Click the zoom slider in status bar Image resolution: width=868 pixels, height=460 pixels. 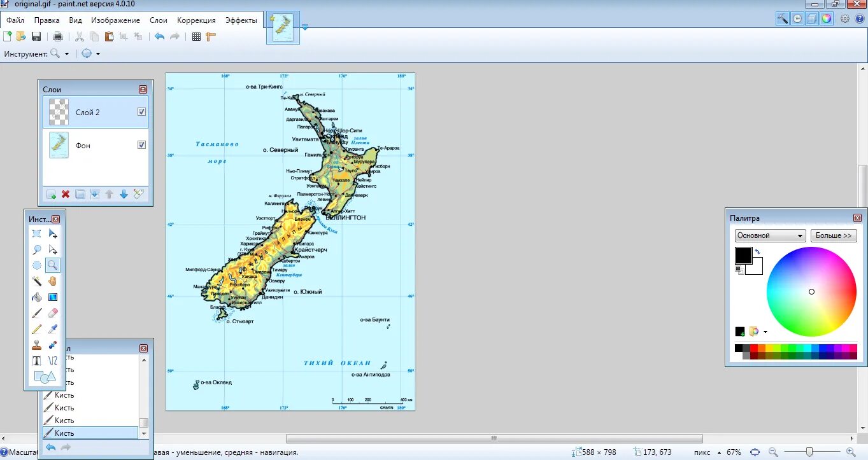(x=809, y=452)
